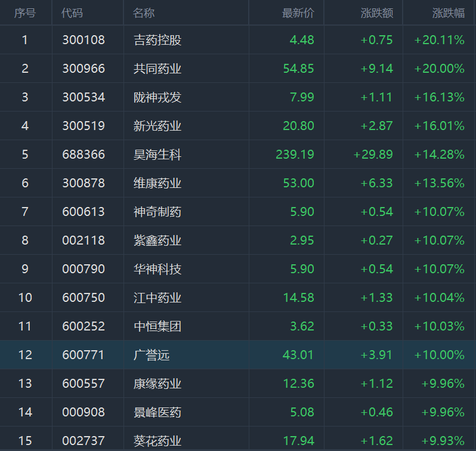
Task: Select stock code 600252
Action: [84, 326]
